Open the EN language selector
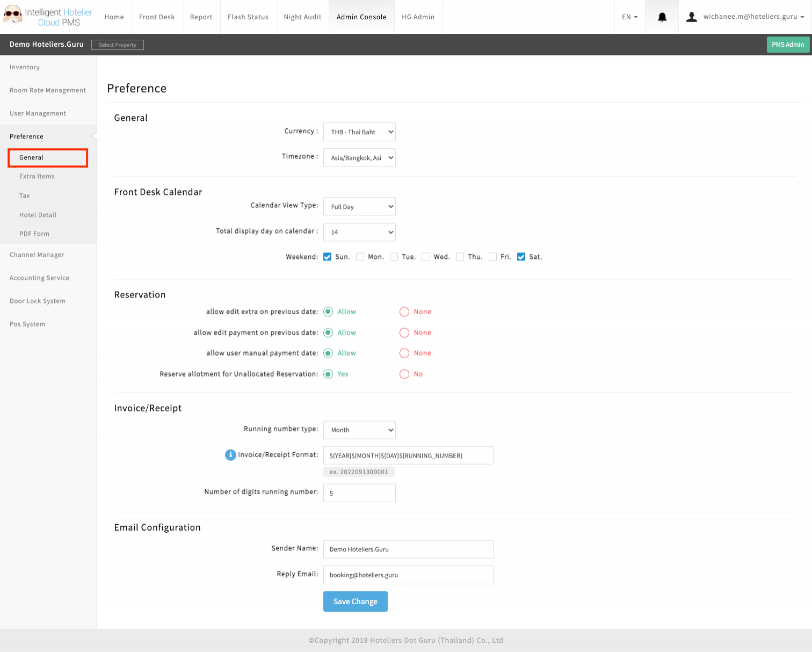The height and width of the screenshot is (652, 812). click(629, 17)
